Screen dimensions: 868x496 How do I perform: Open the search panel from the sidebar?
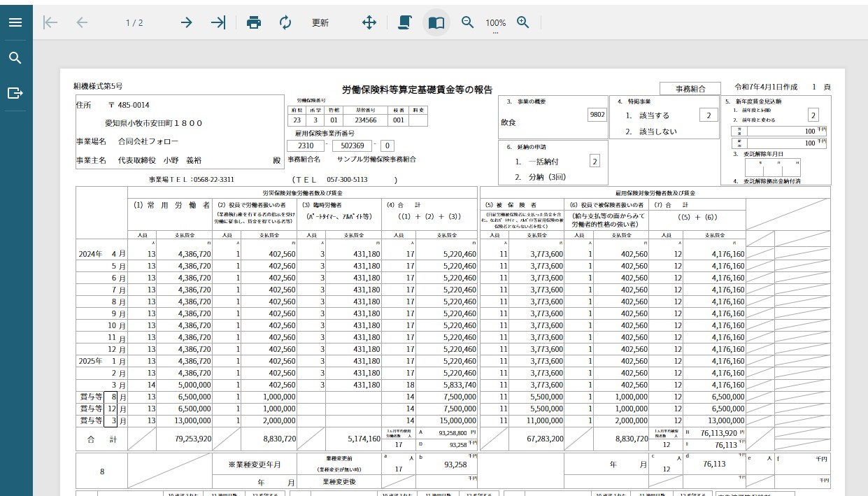[15, 58]
